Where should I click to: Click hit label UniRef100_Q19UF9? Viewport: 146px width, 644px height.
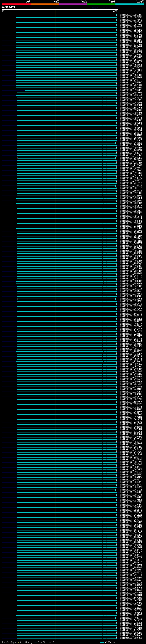[131, 392]
